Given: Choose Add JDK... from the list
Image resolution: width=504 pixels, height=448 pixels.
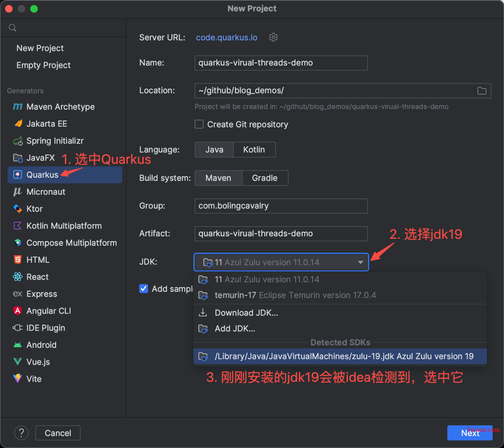Looking at the screenshot, I should coord(340,329).
